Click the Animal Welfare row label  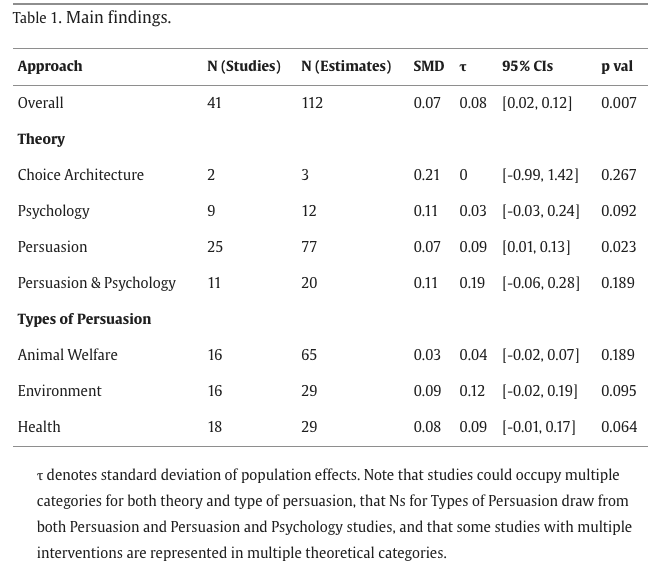67,355
